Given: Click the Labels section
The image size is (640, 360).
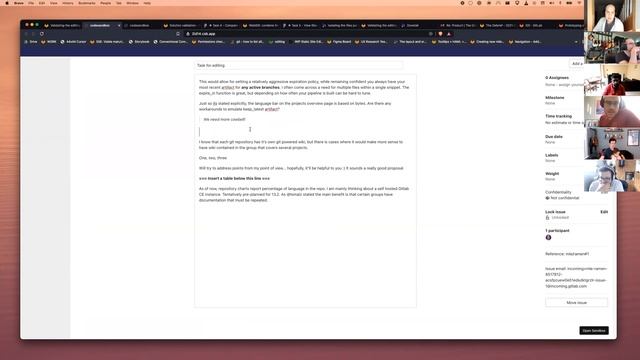Looking at the screenshot, I should pos(564,158).
